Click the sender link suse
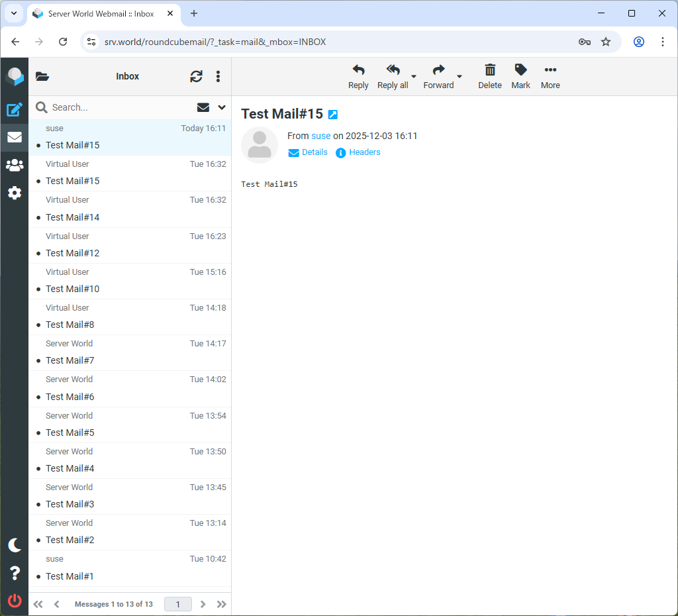The height and width of the screenshot is (616, 678). [321, 136]
